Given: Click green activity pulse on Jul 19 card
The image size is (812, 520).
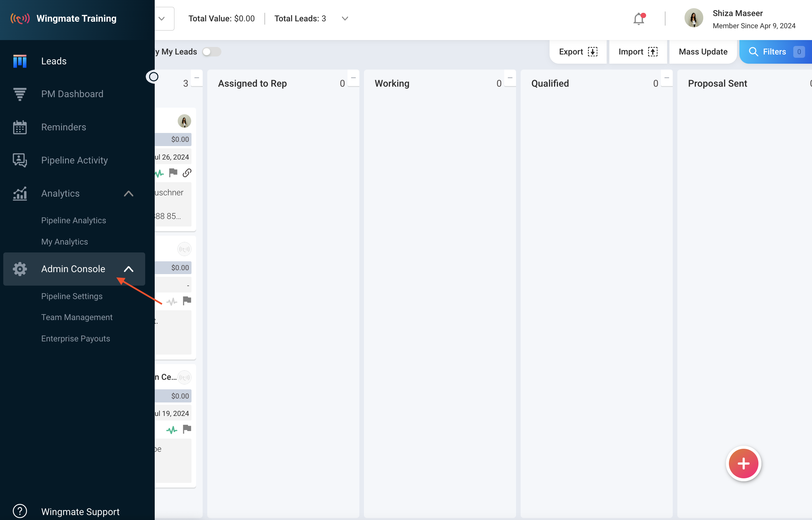Looking at the screenshot, I should click(x=172, y=429).
